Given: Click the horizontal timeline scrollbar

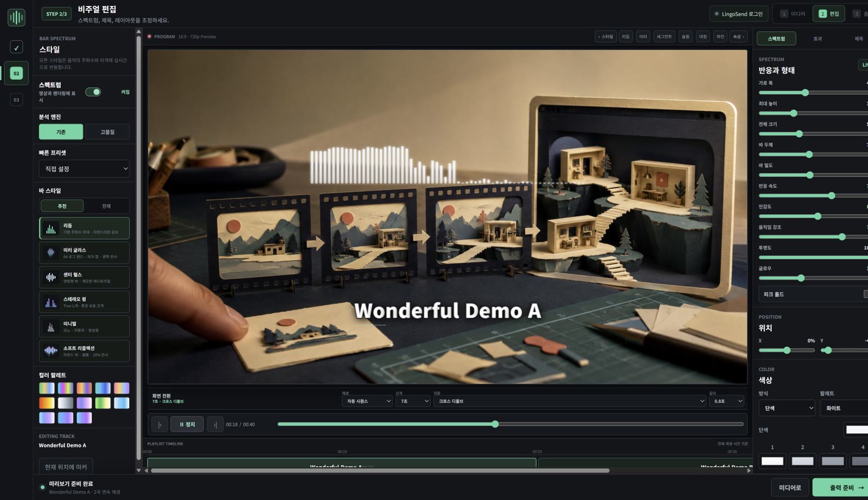Looking at the screenshot, I should coord(380,471).
